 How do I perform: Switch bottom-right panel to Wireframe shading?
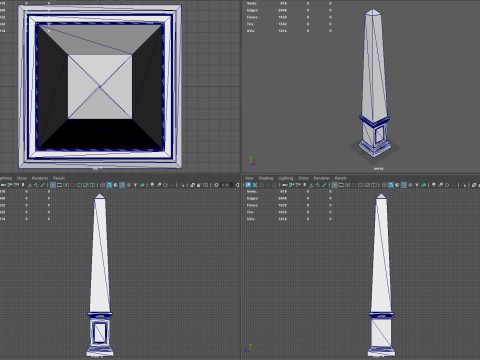pos(384,185)
